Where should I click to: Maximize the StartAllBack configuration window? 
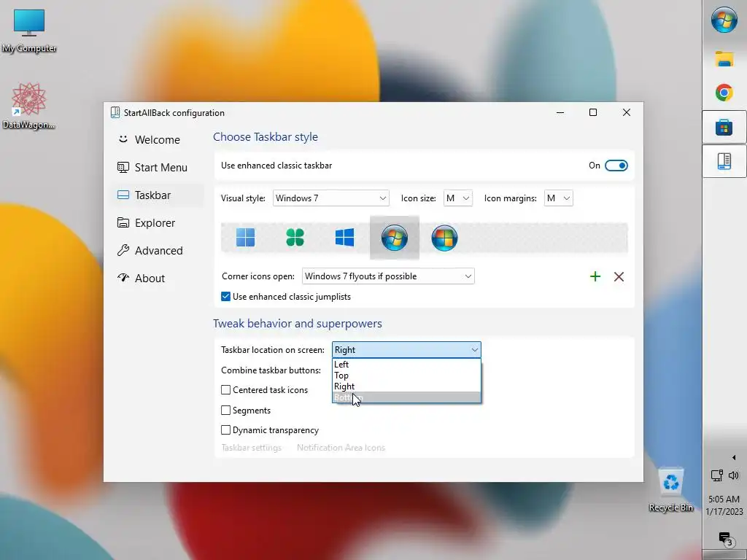pyautogui.click(x=593, y=112)
